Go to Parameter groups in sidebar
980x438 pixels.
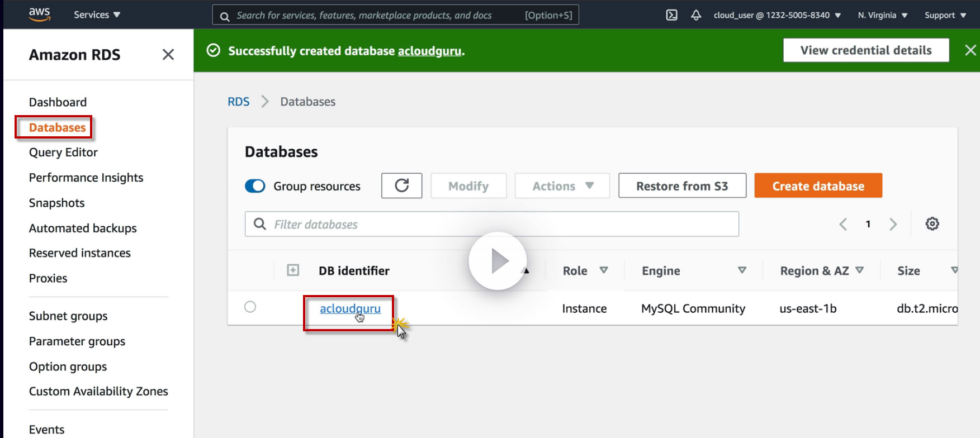click(77, 341)
